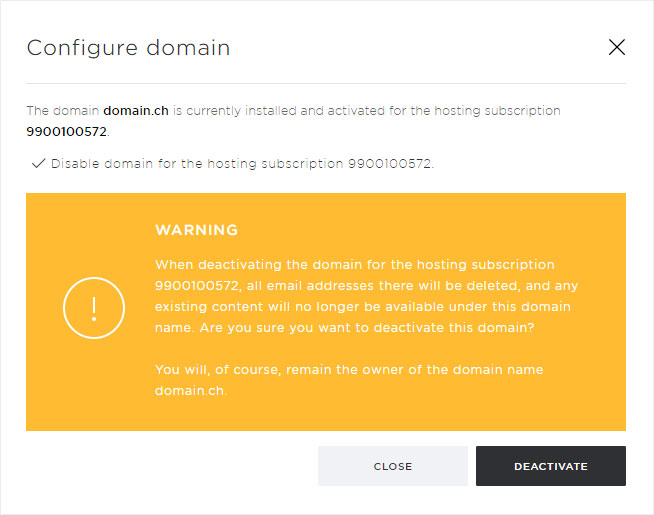Viewport: 654px width, 515px height.
Task: Click the number 9900100572 in the Disable domain line
Action: [390, 163]
